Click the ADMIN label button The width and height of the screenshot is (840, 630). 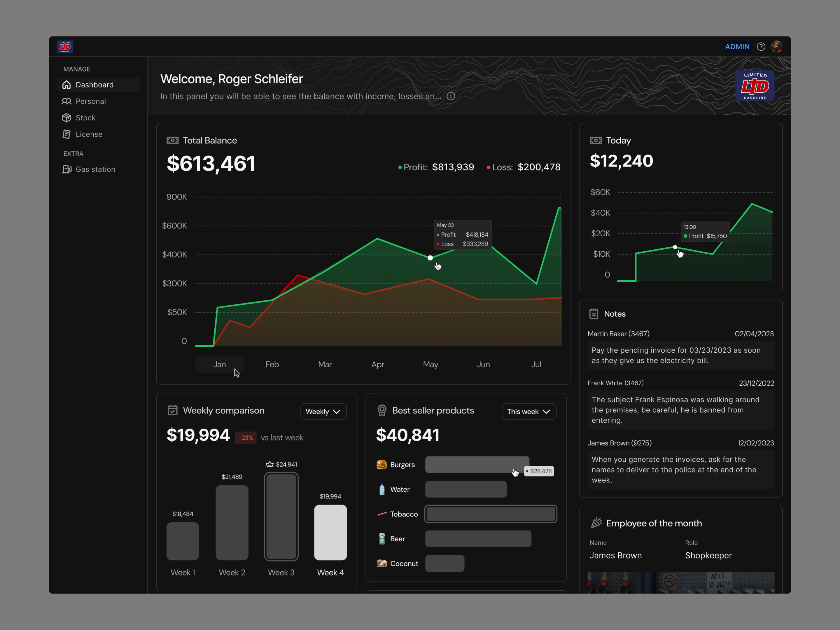pyautogui.click(x=737, y=47)
